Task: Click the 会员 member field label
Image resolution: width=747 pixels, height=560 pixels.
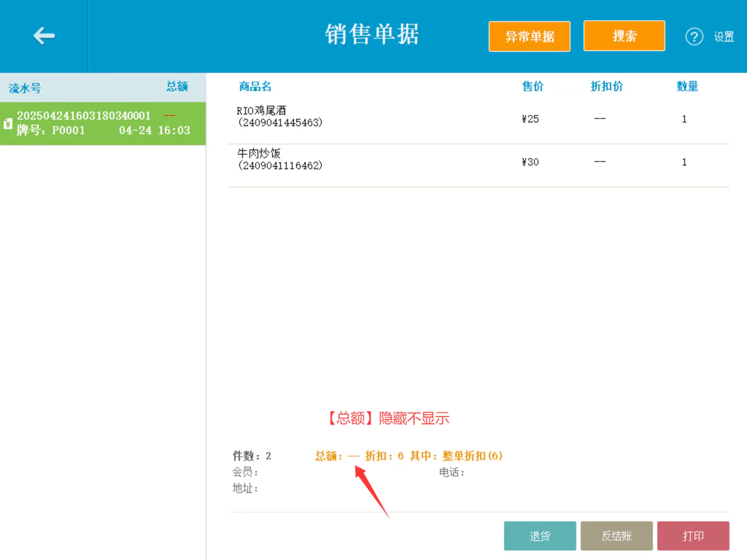Action: tap(245, 472)
